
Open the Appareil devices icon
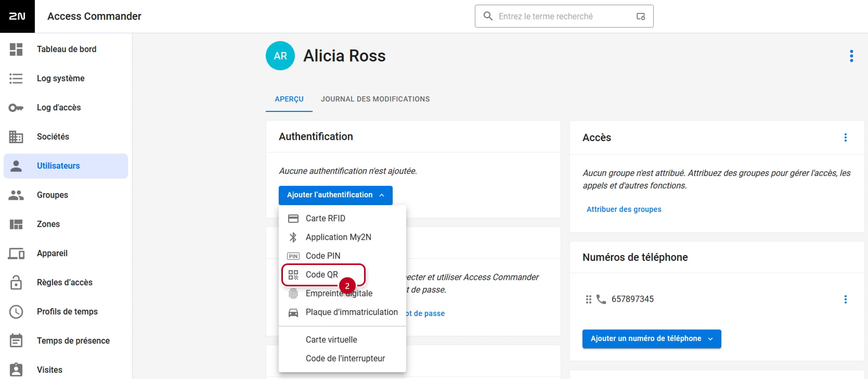click(16, 254)
